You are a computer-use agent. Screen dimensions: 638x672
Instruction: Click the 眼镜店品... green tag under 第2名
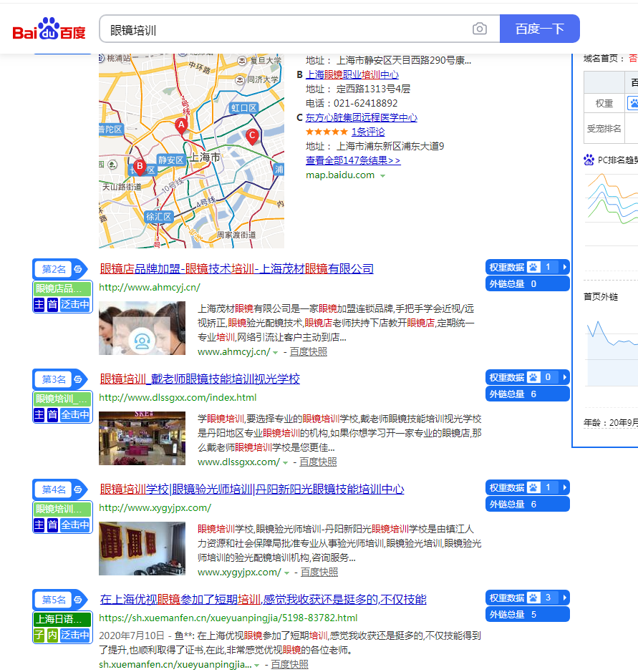62,289
